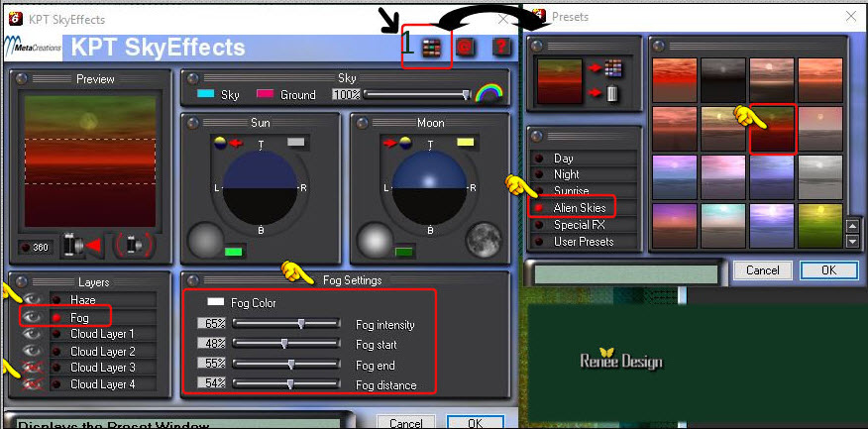Click the Moon position sphere

[x=430, y=187]
